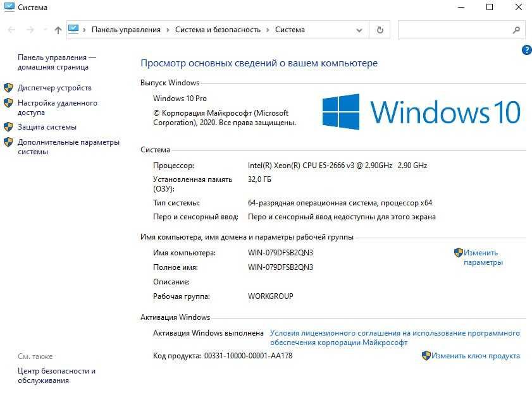Refresh the System page

(380, 30)
